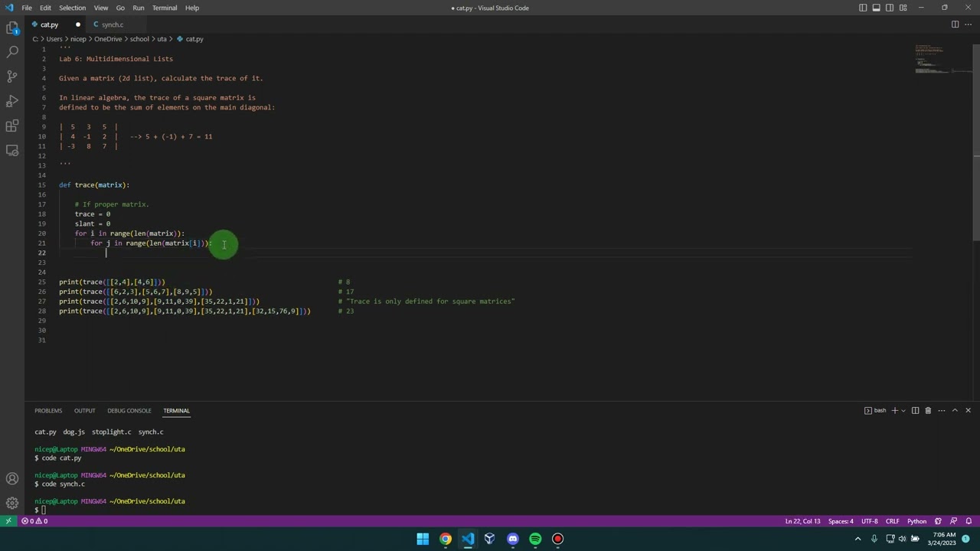The image size is (980, 551).
Task: Close the terminal panel
Action: point(968,411)
